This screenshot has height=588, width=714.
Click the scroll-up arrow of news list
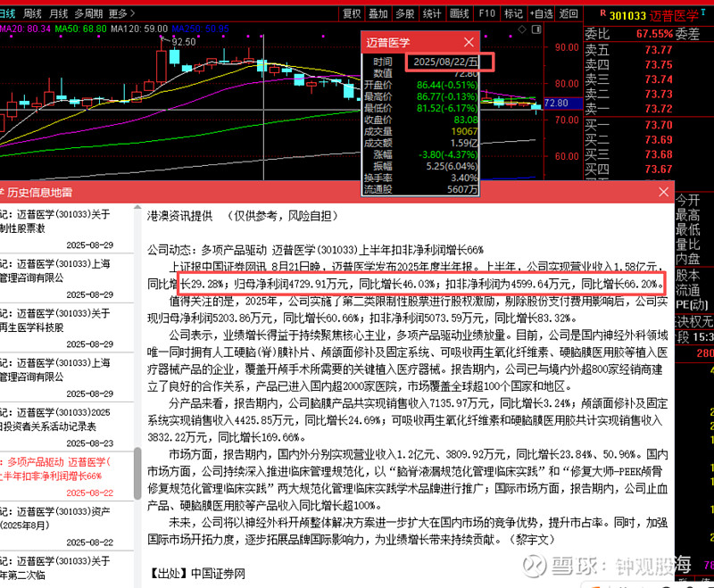[137, 208]
